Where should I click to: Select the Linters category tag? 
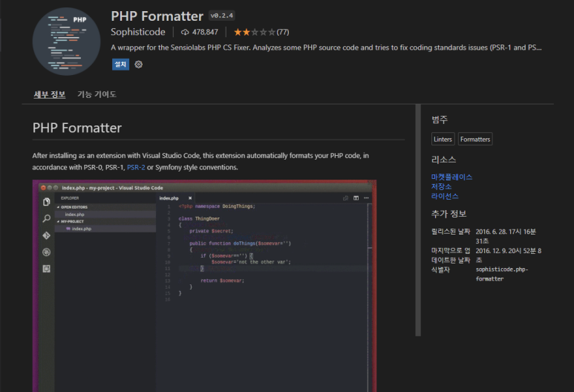pyautogui.click(x=443, y=139)
